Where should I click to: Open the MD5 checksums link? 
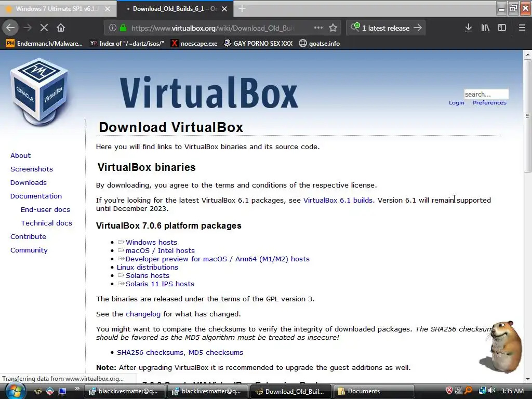tap(216, 352)
